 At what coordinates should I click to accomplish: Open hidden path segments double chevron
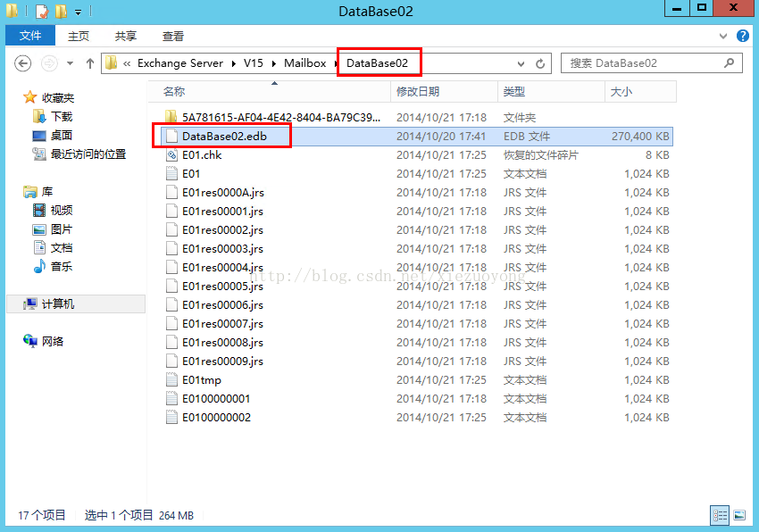click(x=127, y=63)
